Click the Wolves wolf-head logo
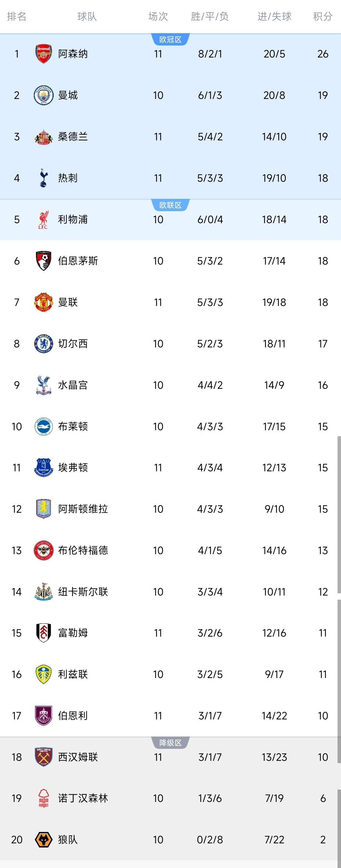 (44, 840)
